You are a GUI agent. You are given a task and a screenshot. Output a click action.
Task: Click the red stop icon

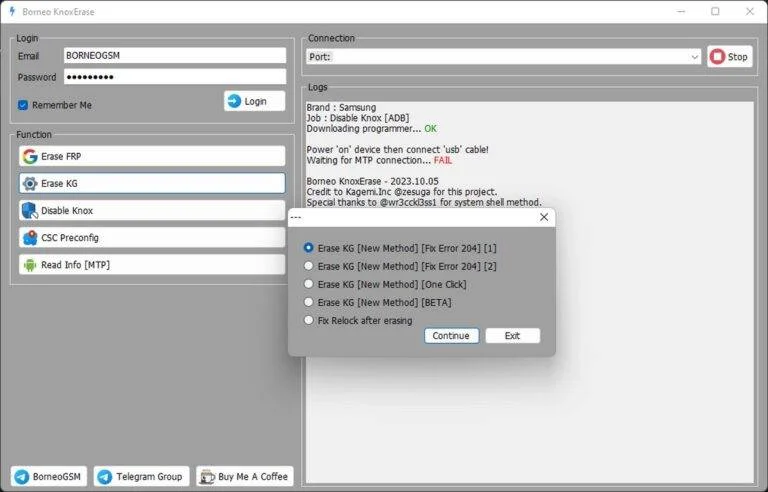[x=717, y=57]
